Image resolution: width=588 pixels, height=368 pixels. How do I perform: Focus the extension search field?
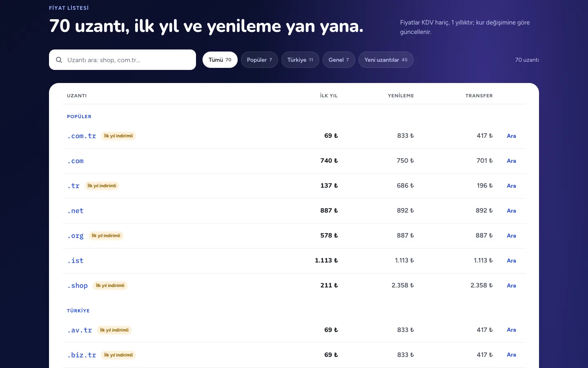coord(122,60)
